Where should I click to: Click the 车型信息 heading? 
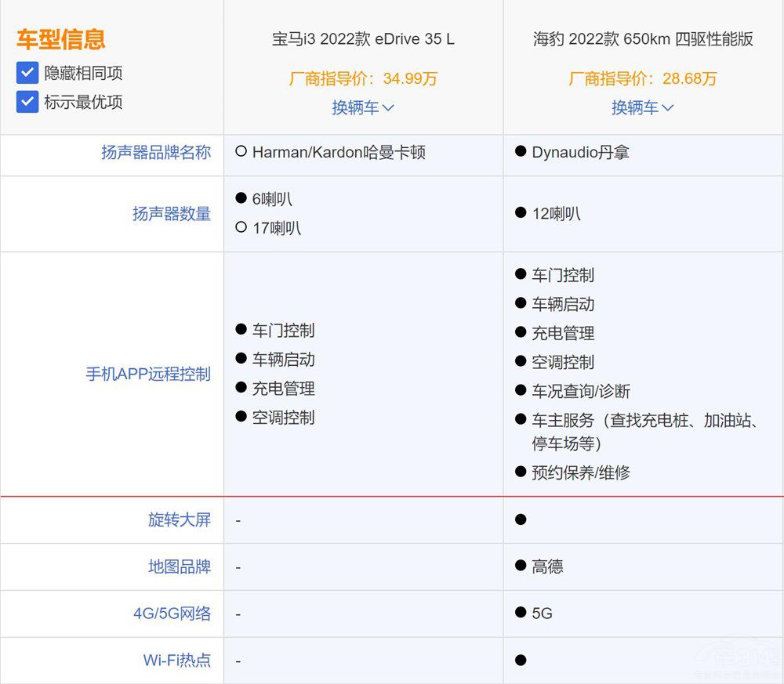(61, 39)
